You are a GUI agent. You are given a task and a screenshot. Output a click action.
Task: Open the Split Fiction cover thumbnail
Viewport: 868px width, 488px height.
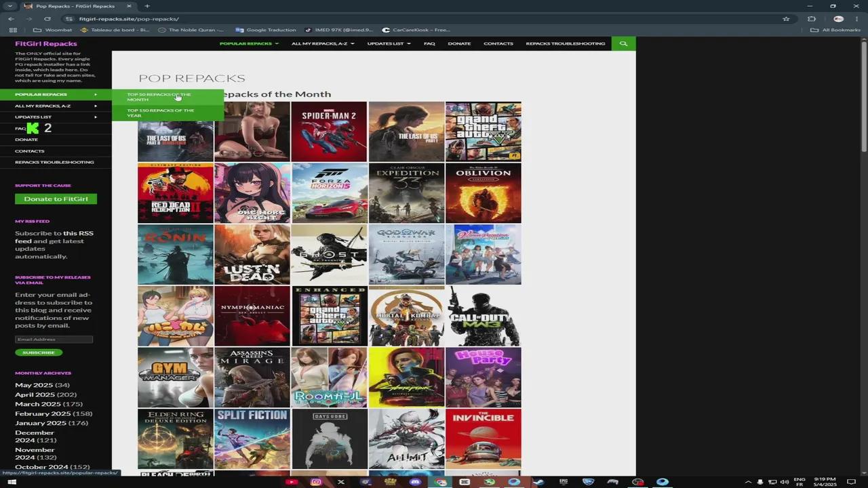[252, 439]
